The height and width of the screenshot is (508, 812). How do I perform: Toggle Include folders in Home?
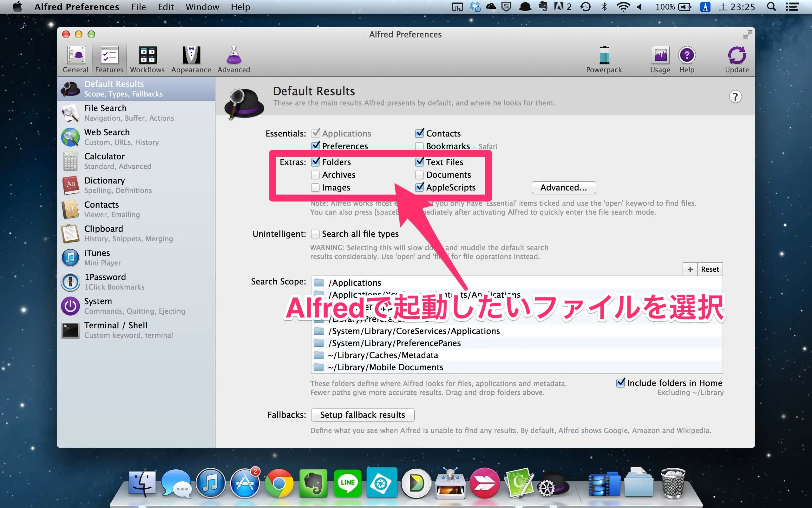pos(620,383)
